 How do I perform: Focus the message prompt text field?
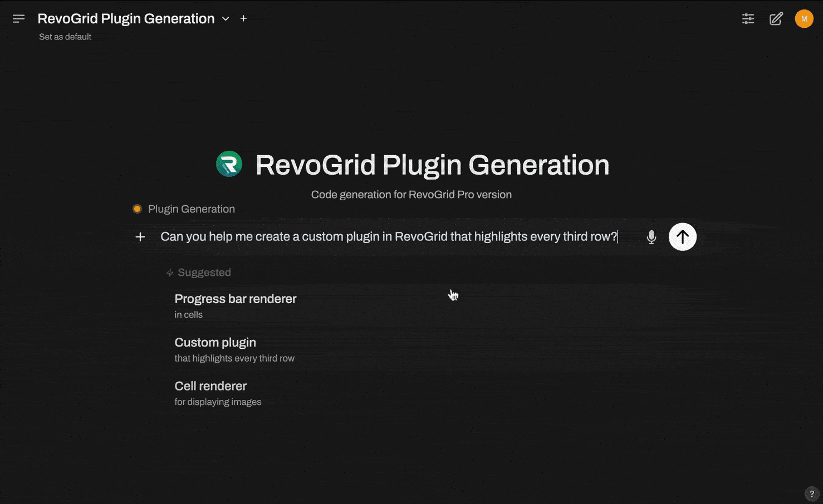pyautogui.click(x=389, y=237)
